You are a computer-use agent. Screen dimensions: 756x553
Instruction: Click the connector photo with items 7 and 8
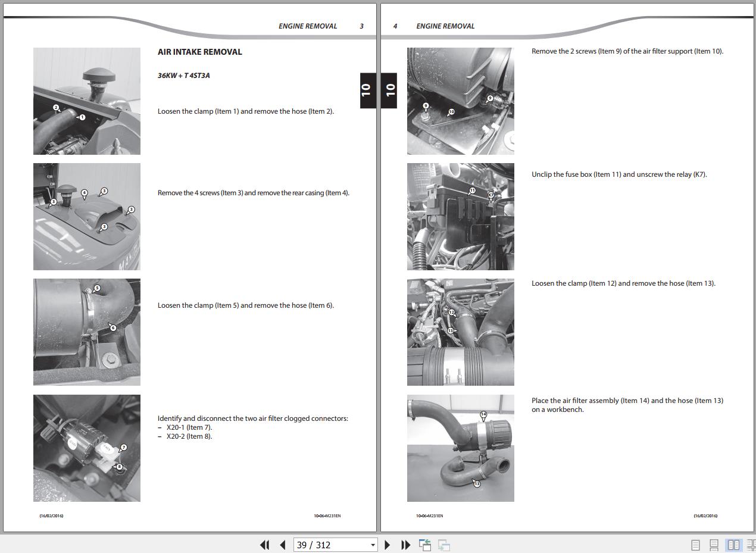87,448
